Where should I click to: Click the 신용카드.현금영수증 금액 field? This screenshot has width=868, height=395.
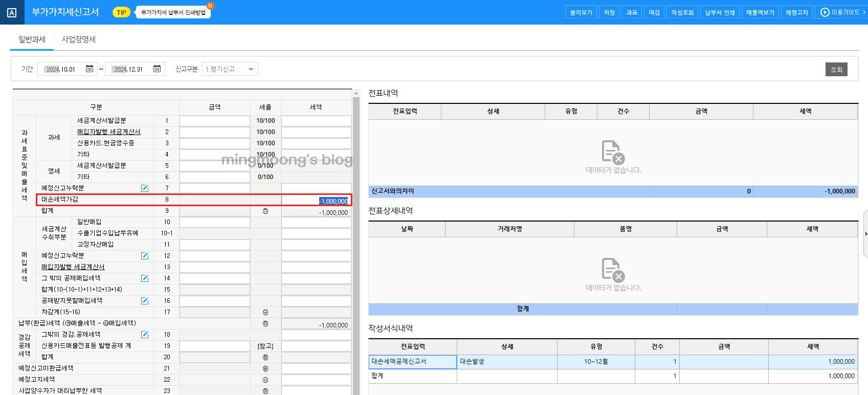click(x=215, y=143)
